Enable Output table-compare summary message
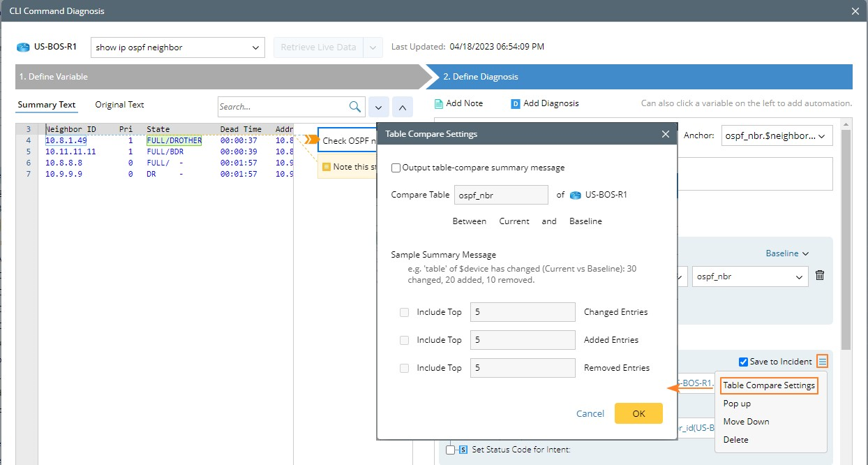The image size is (868, 465). pyautogui.click(x=396, y=168)
